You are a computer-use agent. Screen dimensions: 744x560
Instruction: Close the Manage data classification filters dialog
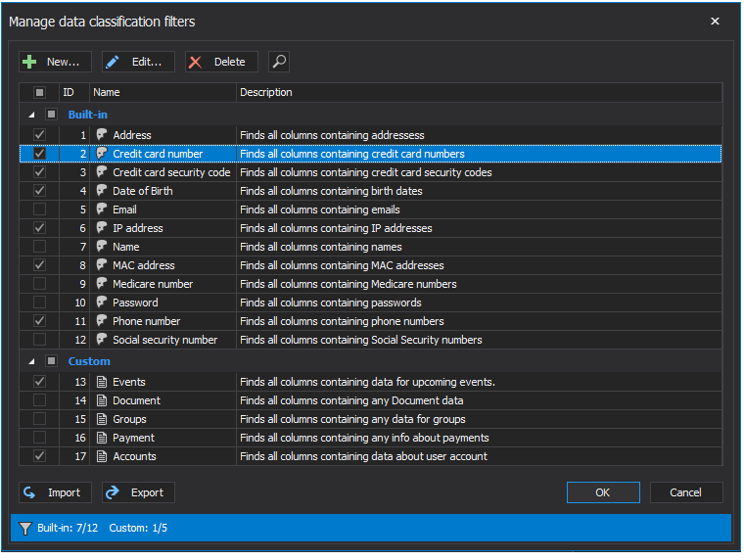tap(715, 21)
